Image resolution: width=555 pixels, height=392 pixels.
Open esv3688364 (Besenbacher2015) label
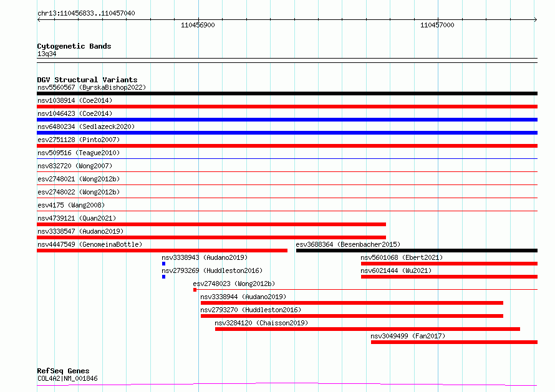click(x=349, y=244)
